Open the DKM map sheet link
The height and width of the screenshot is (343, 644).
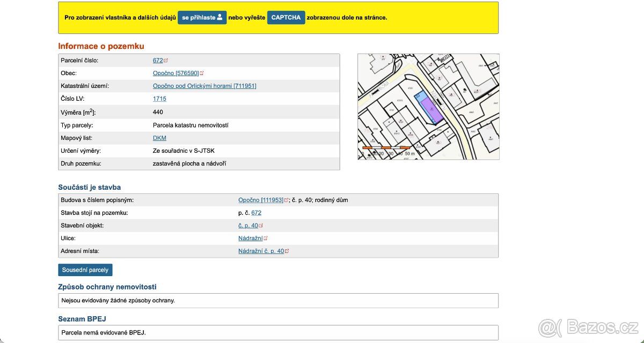159,138
